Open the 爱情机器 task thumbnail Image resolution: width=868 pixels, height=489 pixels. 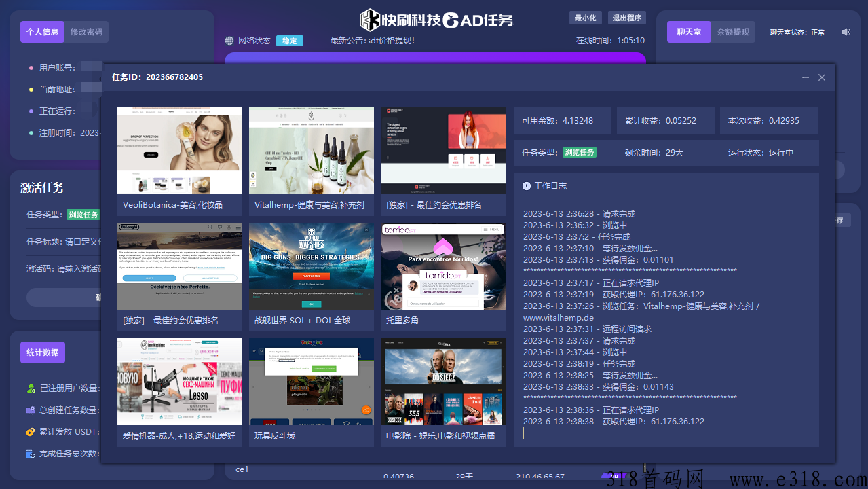click(x=180, y=382)
